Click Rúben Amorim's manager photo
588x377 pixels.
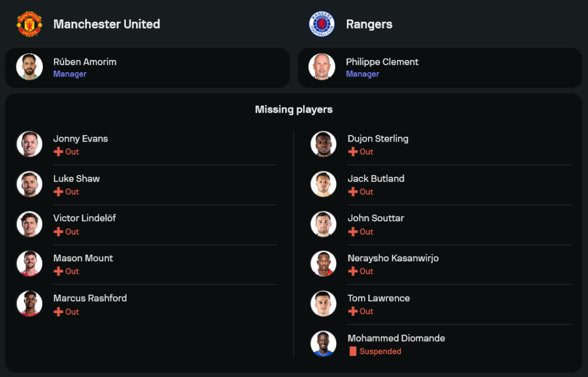(29, 67)
